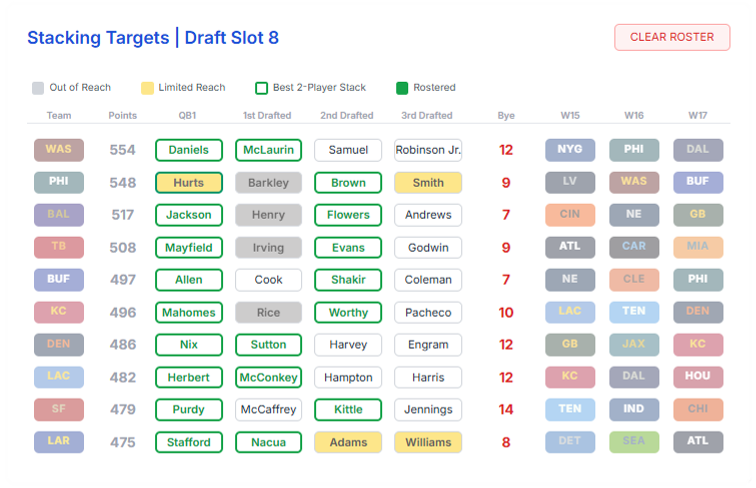The width and height of the screenshot is (756, 488).
Task: Click the green Rostered legend swatch
Action: point(402,88)
